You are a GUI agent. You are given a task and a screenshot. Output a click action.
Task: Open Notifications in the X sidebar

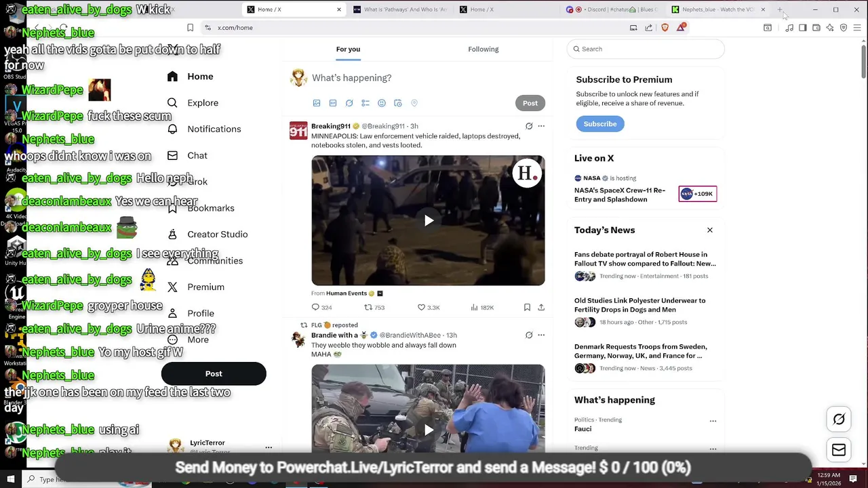click(x=204, y=129)
